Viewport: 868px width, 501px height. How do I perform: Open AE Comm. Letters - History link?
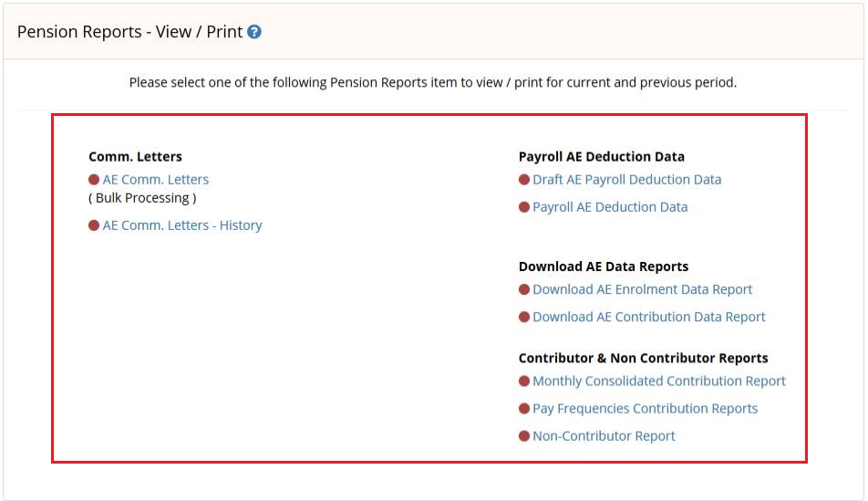pos(182,225)
